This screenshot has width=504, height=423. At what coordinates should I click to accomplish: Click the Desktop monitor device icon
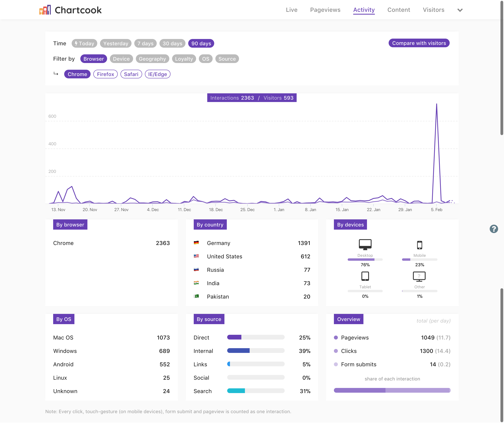coord(365,245)
